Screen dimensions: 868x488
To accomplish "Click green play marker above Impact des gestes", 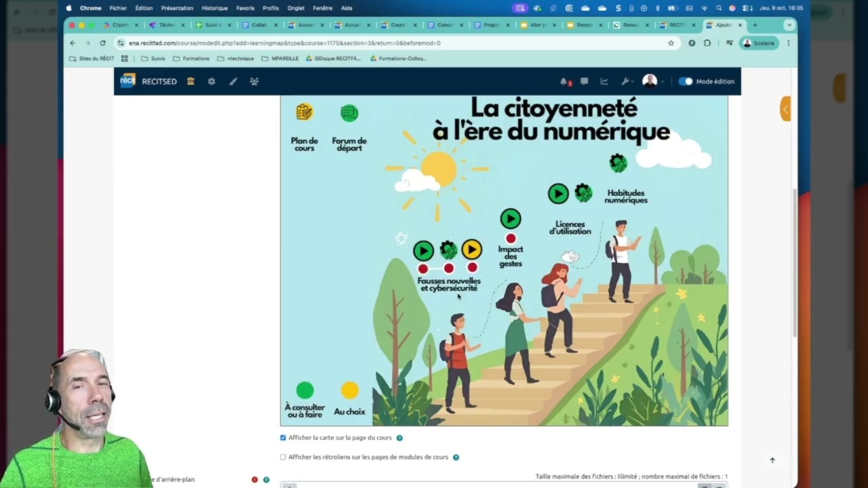I will point(511,218).
